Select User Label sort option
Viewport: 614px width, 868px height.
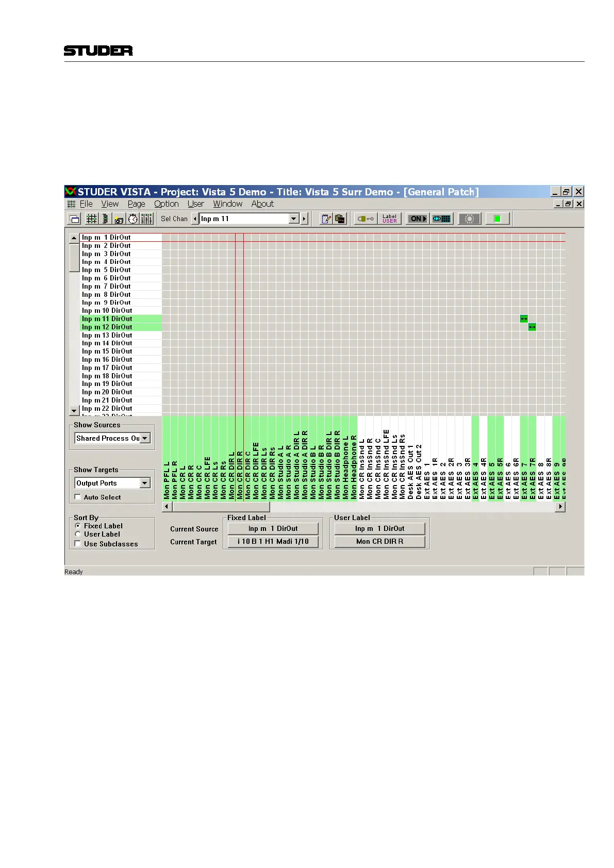point(78,534)
